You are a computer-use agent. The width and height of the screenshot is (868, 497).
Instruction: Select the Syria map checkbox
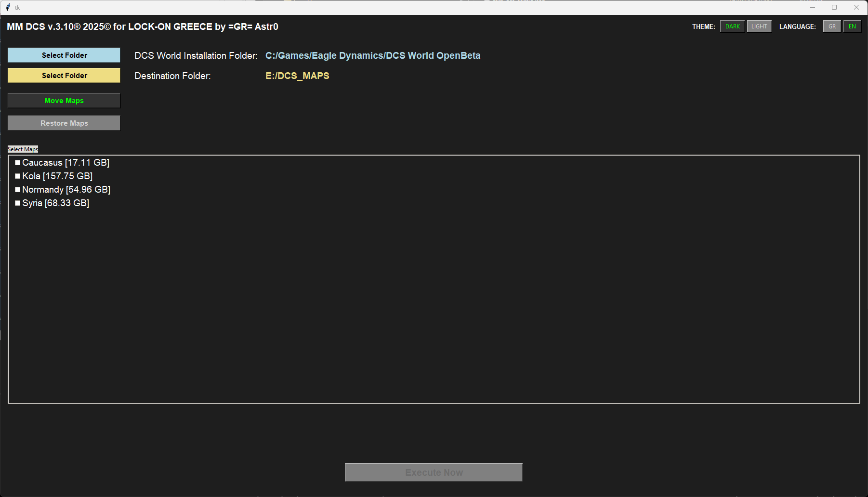click(18, 203)
